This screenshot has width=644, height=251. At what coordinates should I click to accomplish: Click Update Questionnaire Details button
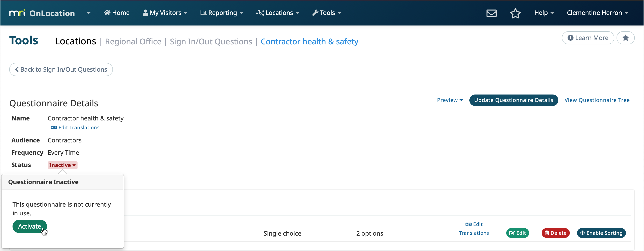514,100
